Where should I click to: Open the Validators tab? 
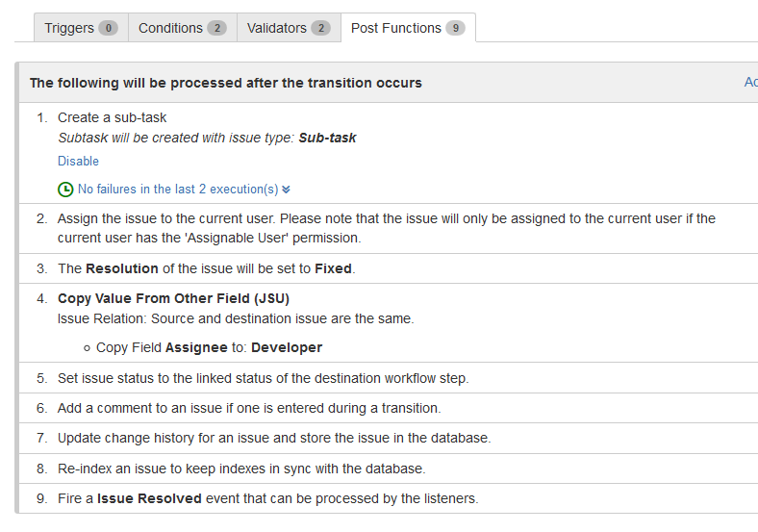289,28
